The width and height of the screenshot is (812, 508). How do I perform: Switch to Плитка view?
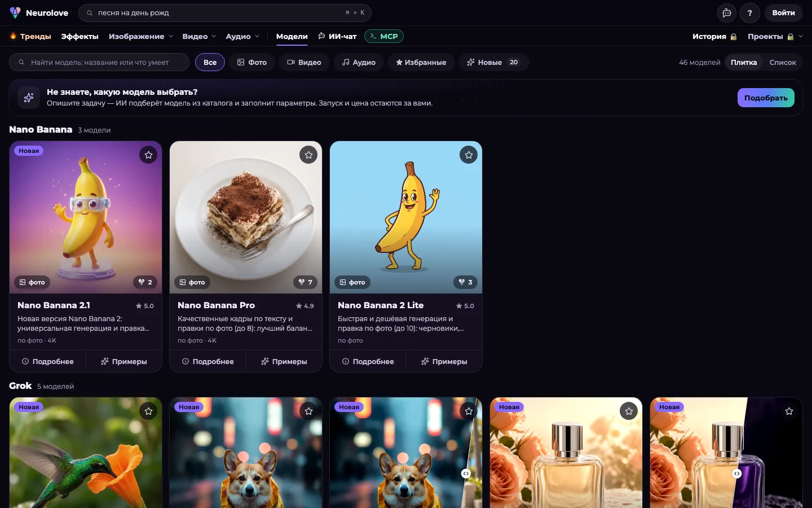[x=744, y=62]
